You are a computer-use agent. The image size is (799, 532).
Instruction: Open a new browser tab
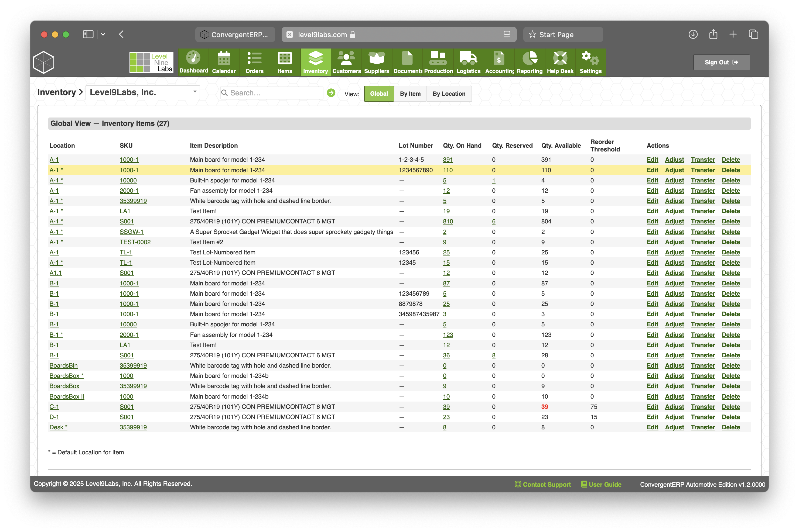[733, 34]
